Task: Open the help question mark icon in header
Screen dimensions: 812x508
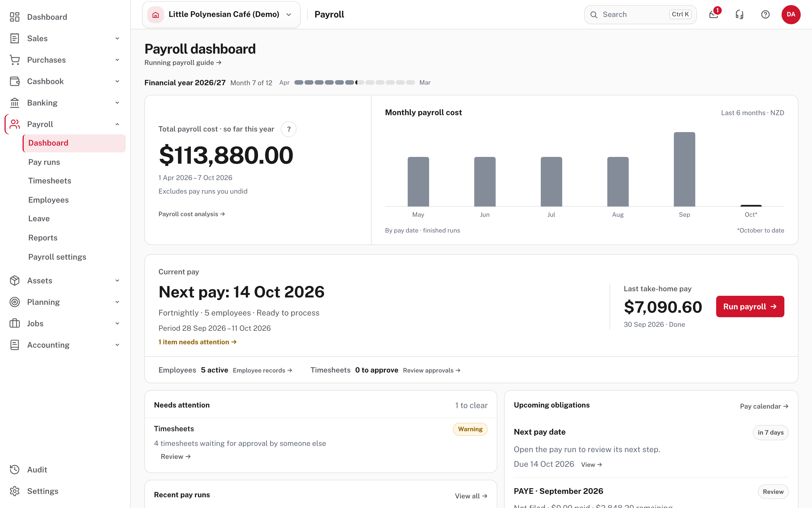Action: pyautogui.click(x=765, y=14)
